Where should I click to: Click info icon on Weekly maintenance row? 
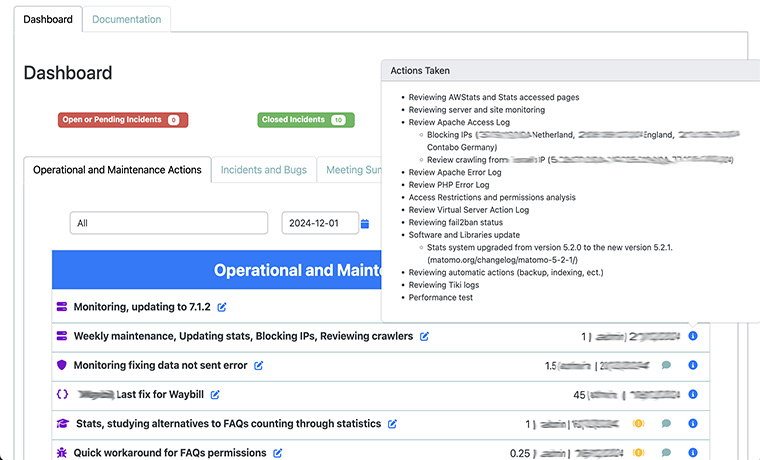[693, 336]
